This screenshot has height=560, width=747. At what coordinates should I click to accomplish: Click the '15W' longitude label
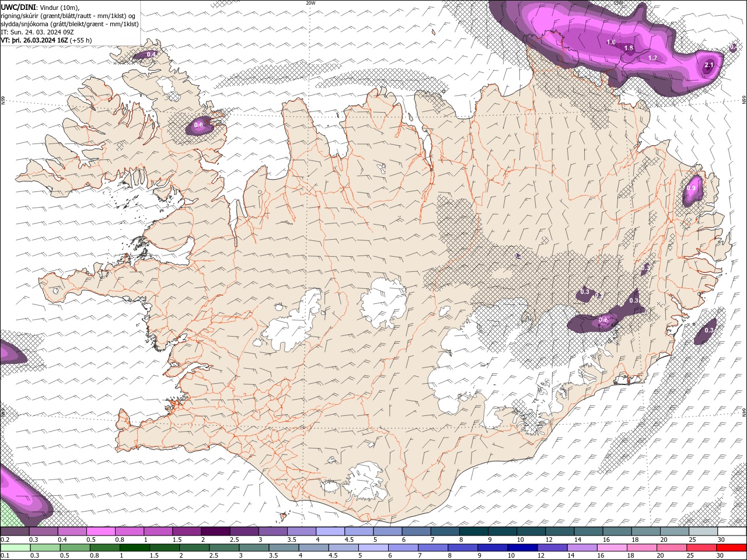click(617, 3)
